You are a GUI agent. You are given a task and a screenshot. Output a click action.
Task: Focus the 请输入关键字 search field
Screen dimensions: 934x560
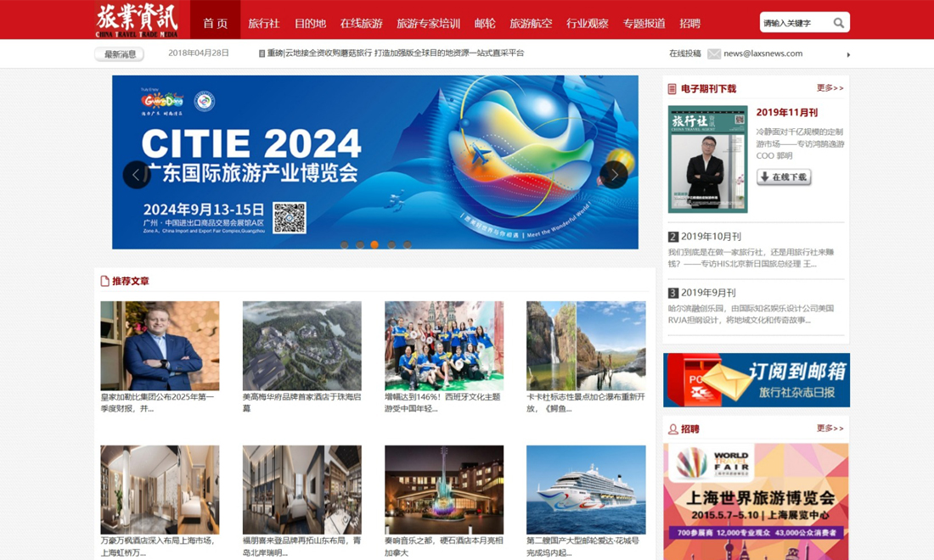(x=796, y=23)
